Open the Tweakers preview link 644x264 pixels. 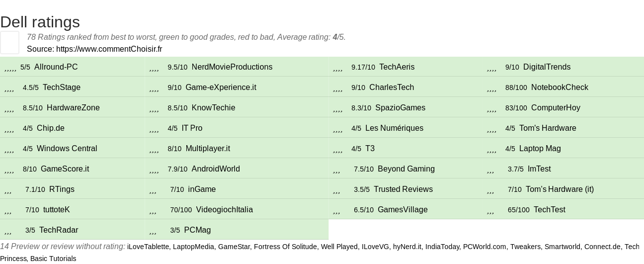point(525,247)
